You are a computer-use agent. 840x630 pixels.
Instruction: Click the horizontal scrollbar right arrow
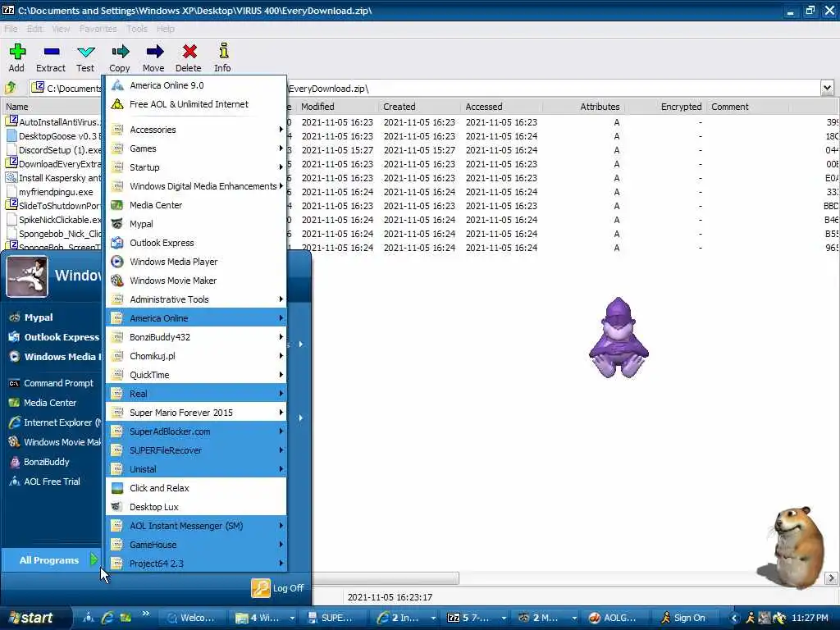click(831, 578)
